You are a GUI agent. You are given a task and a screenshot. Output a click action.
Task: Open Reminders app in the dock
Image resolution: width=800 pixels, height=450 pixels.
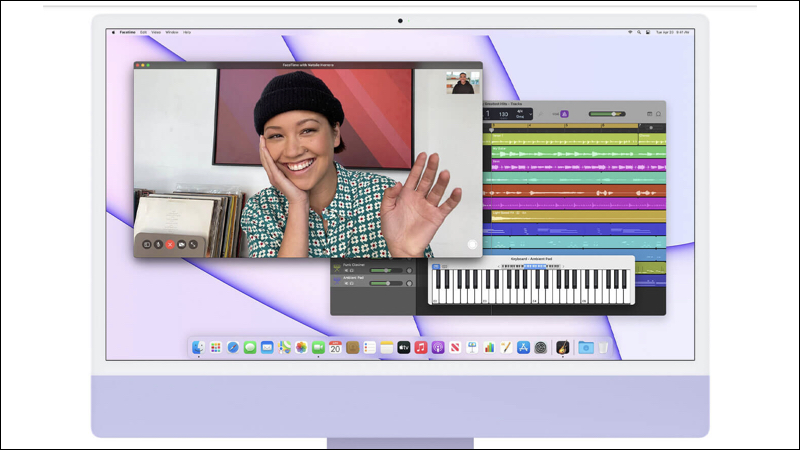click(369, 347)
